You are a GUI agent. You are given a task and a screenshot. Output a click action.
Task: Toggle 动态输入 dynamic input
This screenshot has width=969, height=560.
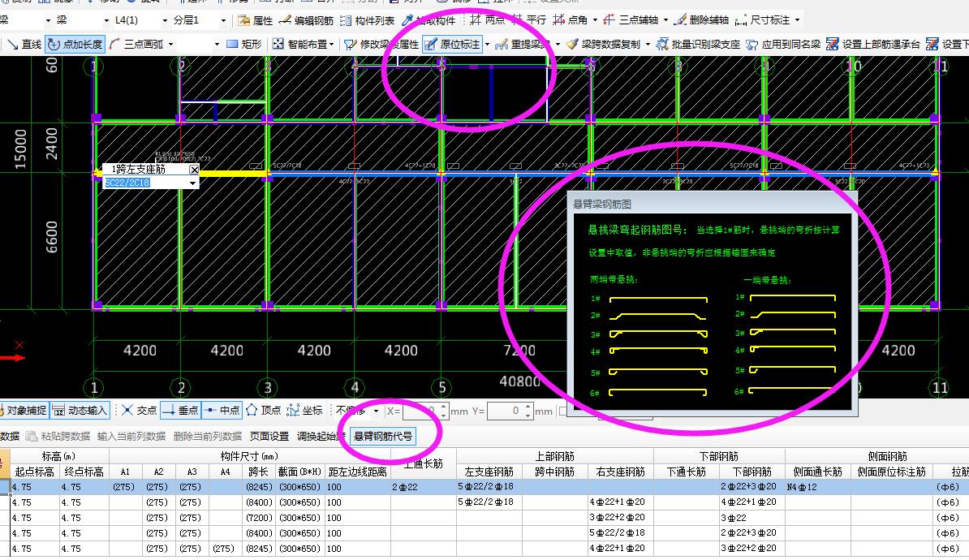pyautogui.click(x=80, y=411)
